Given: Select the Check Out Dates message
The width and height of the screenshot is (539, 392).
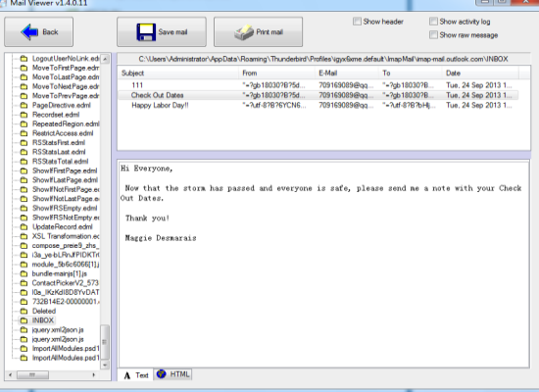Looking at the screenshot, I should pos(318,95).
